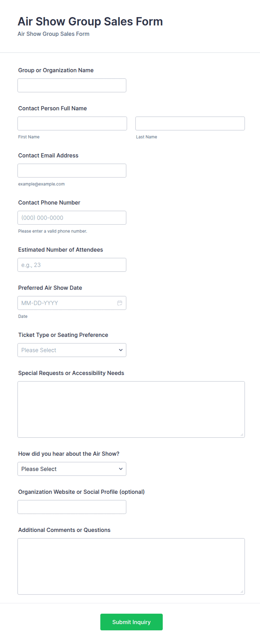
Task: Focus the Group or Organization Name field
Action: point(72,85)
